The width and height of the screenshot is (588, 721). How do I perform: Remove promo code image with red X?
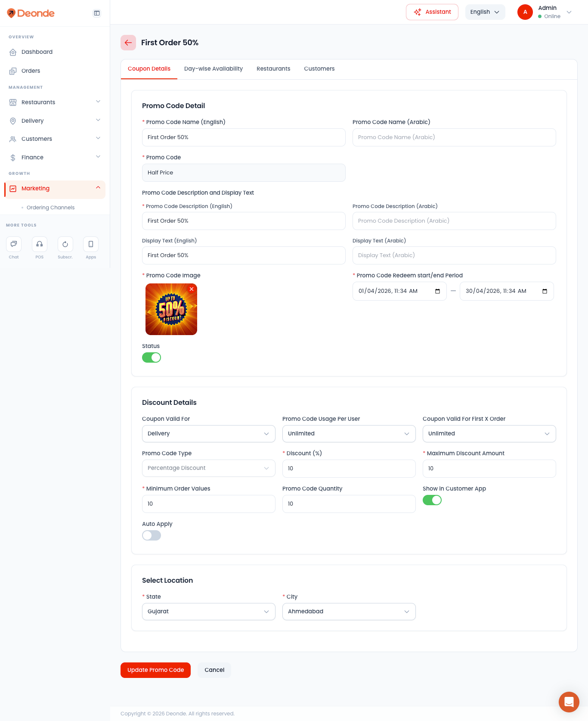pos(192,289)
